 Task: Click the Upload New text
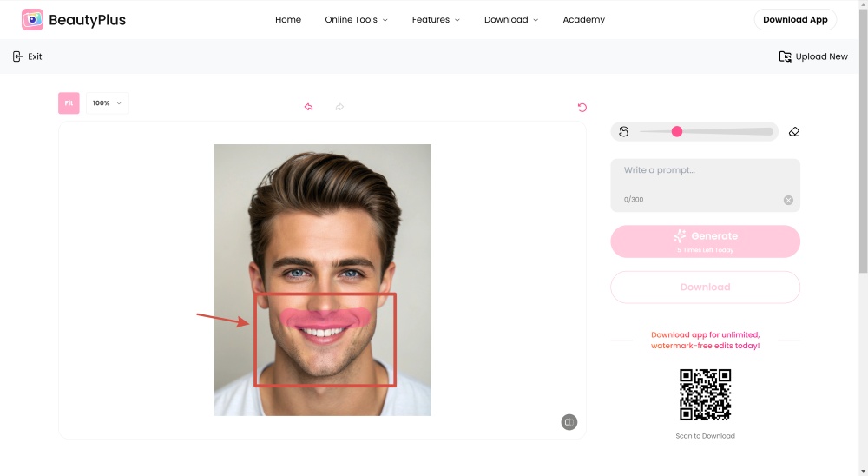click(x=821, y=56)
